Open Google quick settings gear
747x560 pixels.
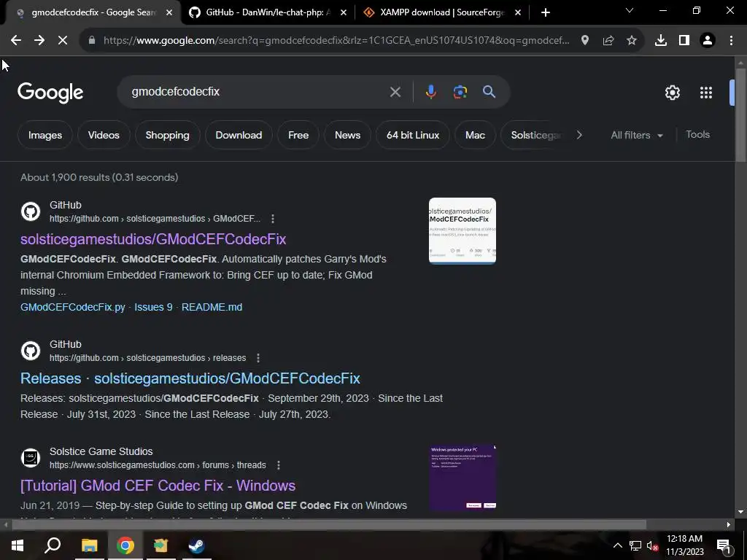(672, 93)
